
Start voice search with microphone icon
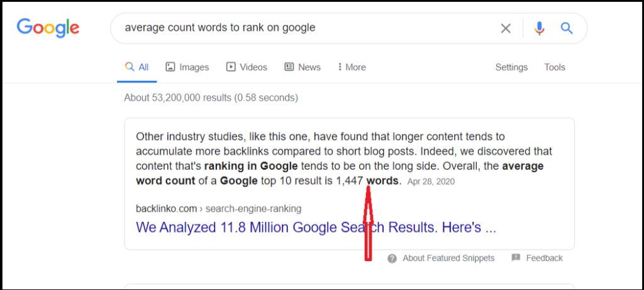539,28
